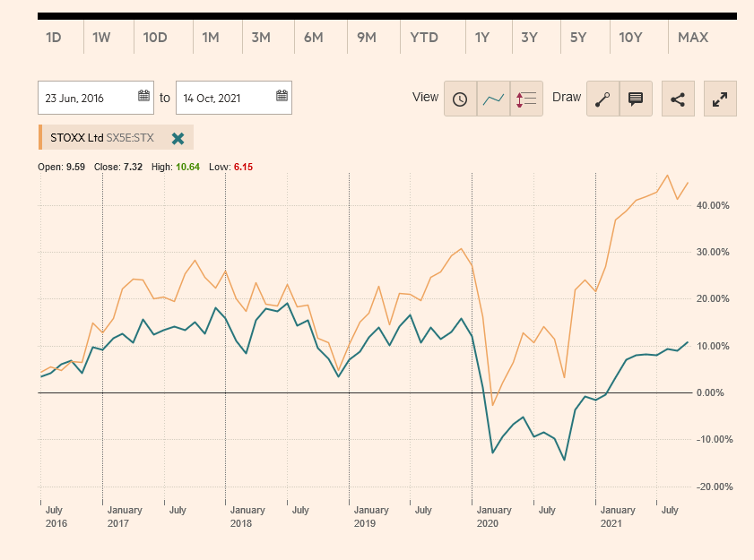The width and height of the screenshot is (754, 560).
Task: Expand chart to fullscreen
Action: pyautogui.click(x=720, y=99)
